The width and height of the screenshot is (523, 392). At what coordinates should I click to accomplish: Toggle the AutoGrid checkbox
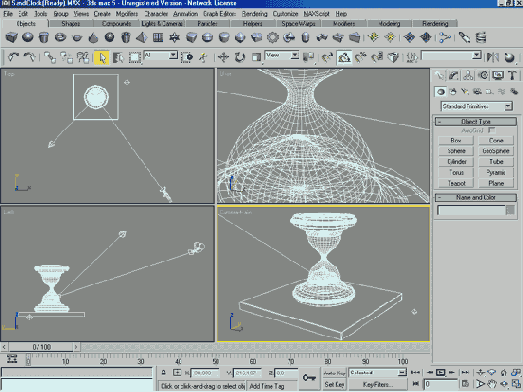[491, 130]
